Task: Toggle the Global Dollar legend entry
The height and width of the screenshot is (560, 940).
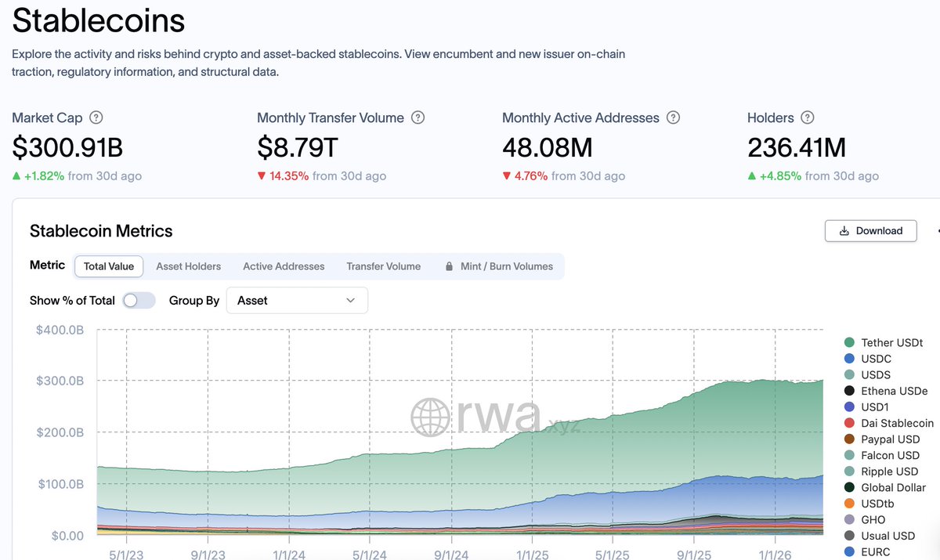Action: click(885, 487)
